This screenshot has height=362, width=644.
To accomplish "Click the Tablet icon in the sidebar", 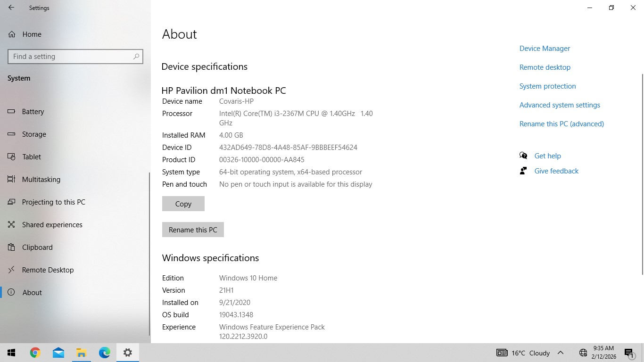I will coord(12,157).
